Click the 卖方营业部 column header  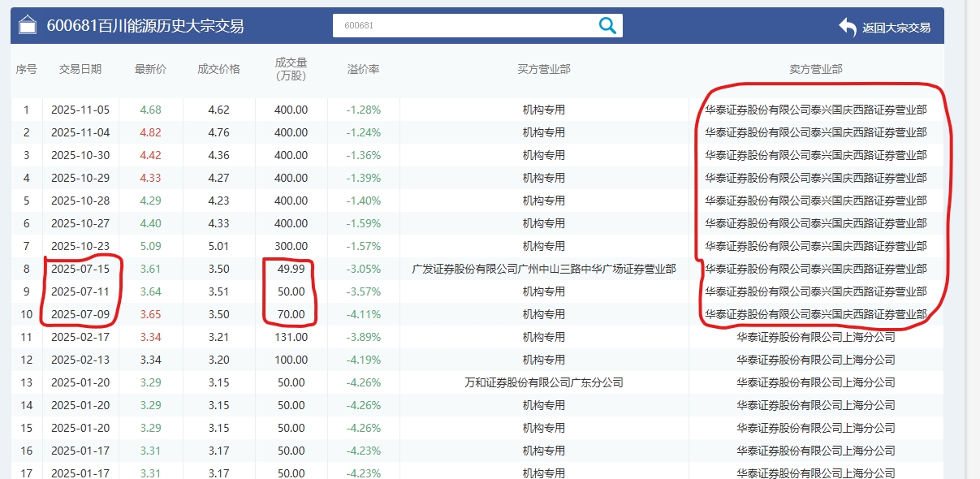coord(816,69)
